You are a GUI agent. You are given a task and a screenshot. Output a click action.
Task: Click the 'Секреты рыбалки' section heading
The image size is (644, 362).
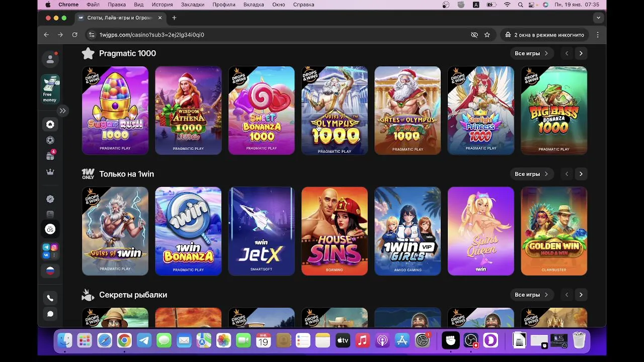133,295
